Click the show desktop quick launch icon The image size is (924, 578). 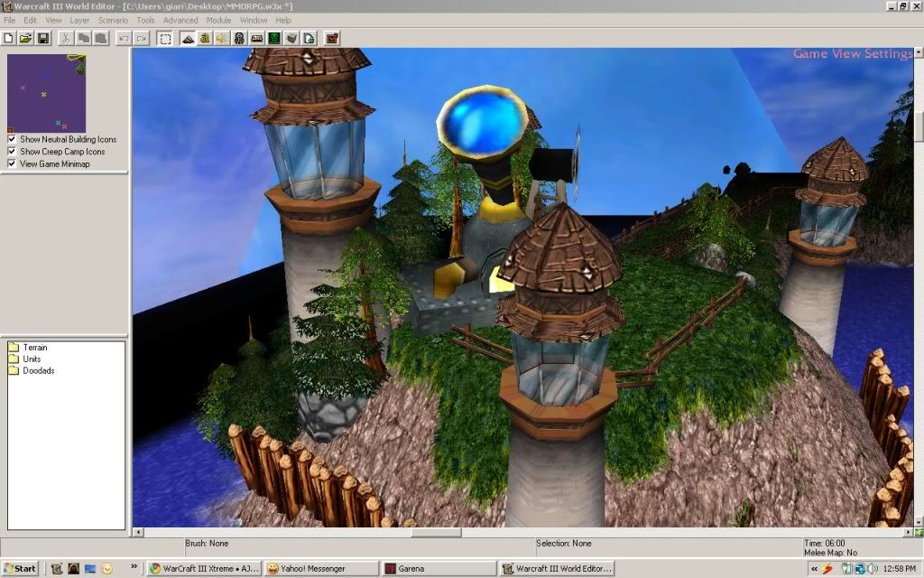click(90, 569)
